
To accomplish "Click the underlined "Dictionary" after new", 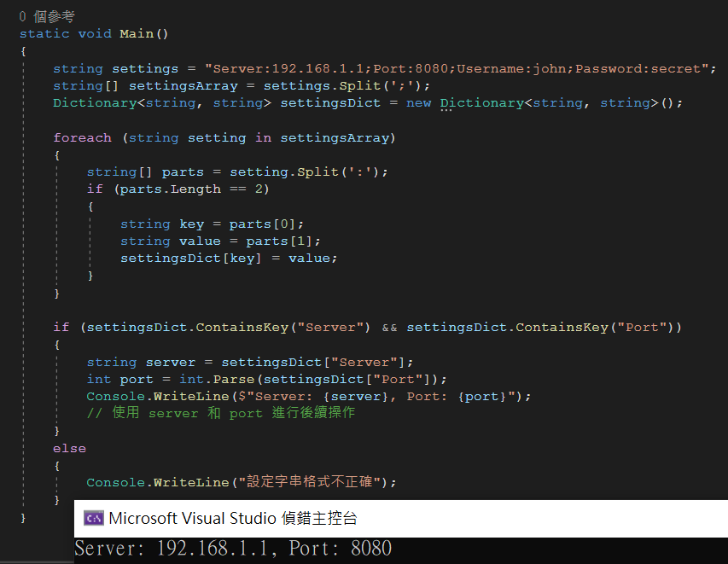I will click(x=482, y=103).
